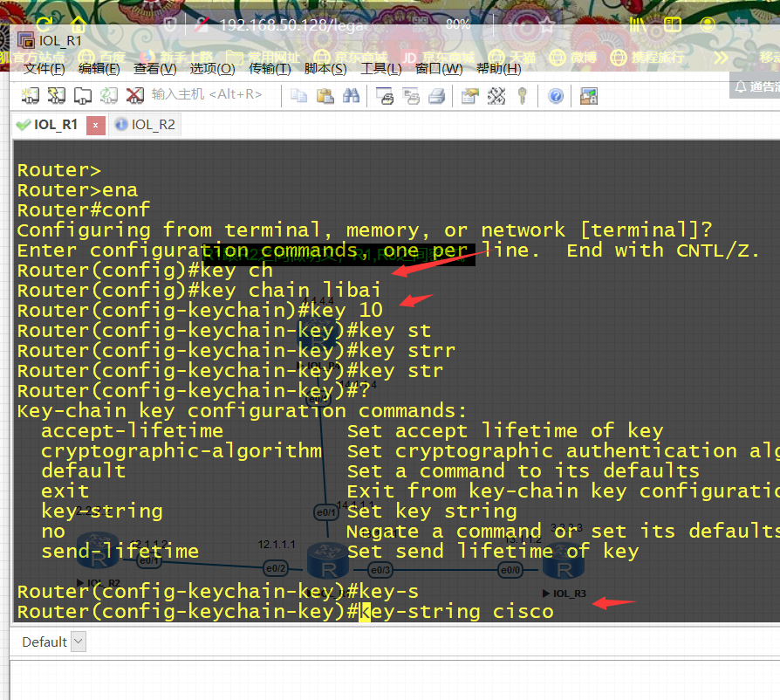This screenshot has width=780, height=700.
Task: Click the blue Help question mark icon
Action: [x=556, y=95]
